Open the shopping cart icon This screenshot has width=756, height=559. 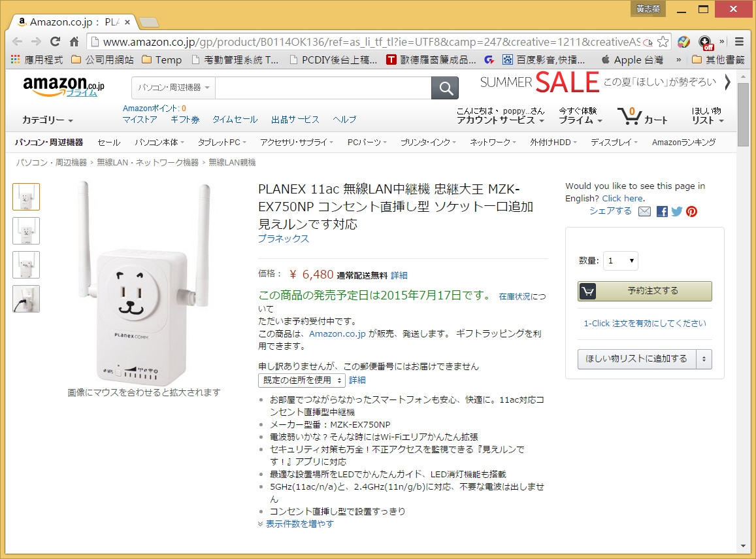point(629,116)
